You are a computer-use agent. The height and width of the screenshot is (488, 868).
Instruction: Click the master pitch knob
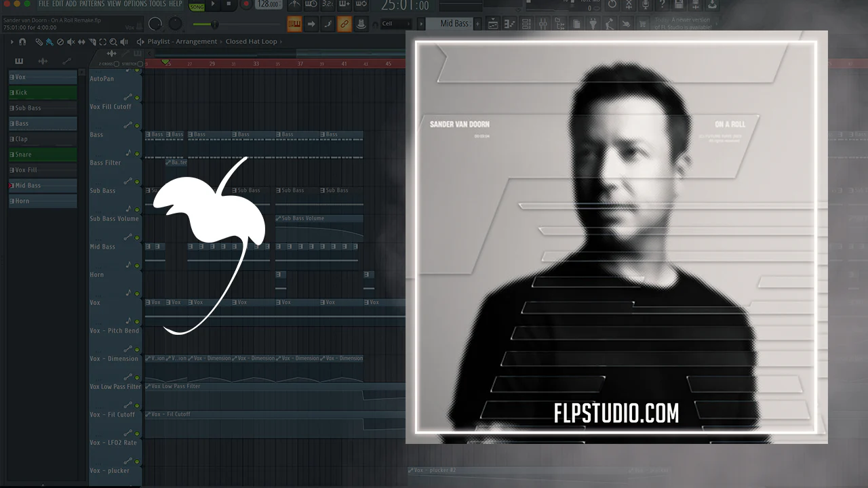point(175,24)
